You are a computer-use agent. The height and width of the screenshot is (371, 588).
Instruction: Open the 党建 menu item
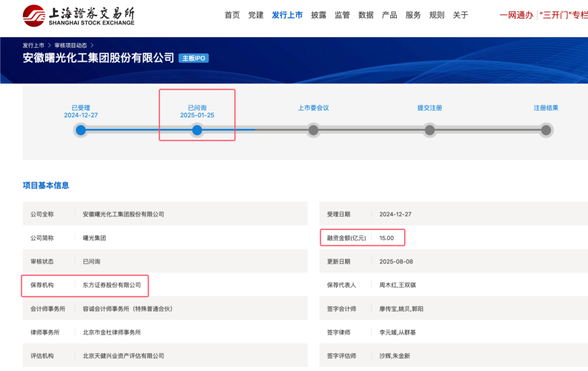[256, 15]
